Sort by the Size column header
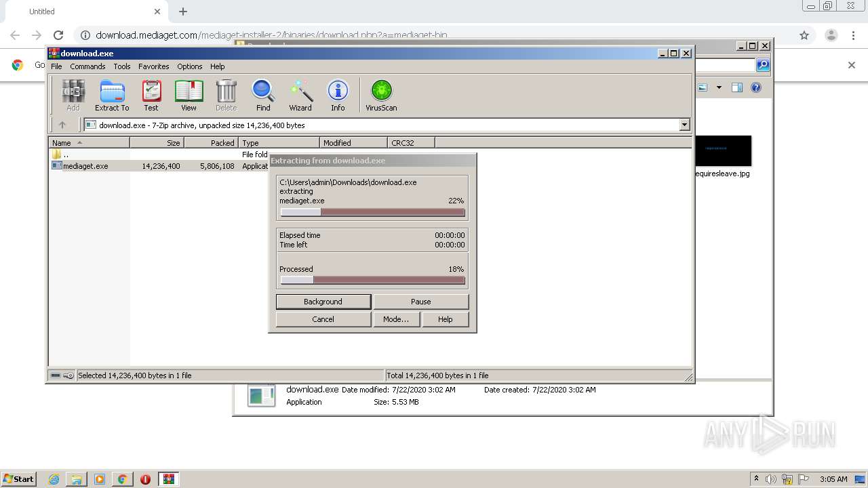 (x=157, y=142)
